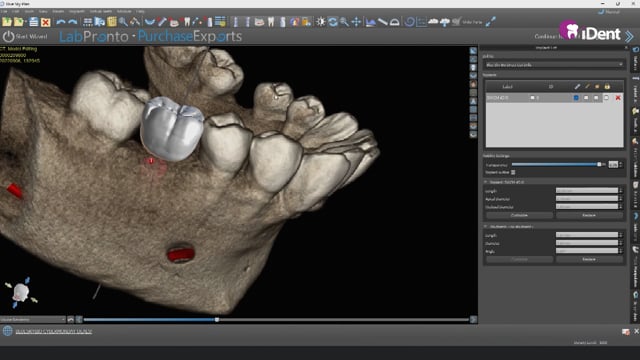Select the circular rotate arrows tool
The image size is (640, 360).
tap(333, 22)
